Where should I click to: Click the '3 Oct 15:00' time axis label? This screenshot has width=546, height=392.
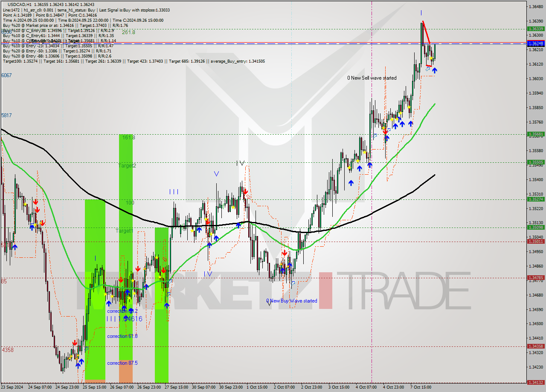coord(339,387)
